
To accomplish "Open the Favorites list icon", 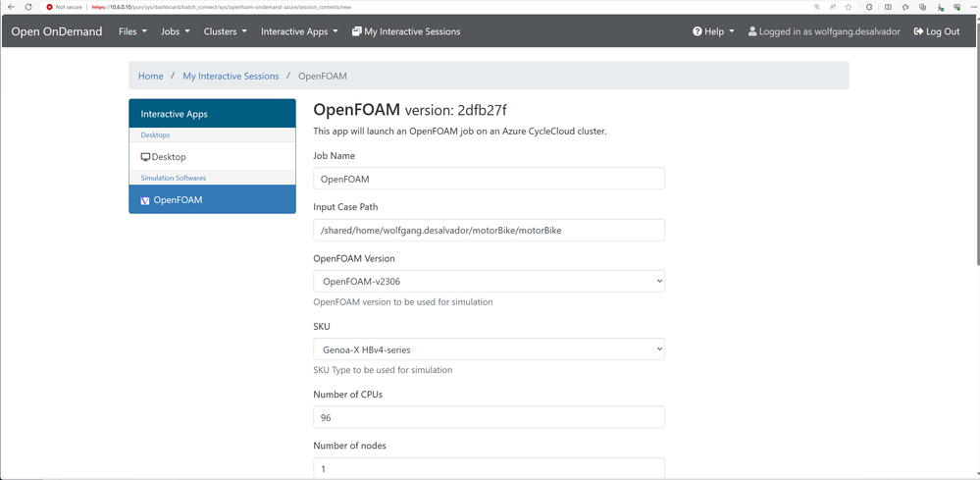I will pyautogui.click(x=905, y=7).
